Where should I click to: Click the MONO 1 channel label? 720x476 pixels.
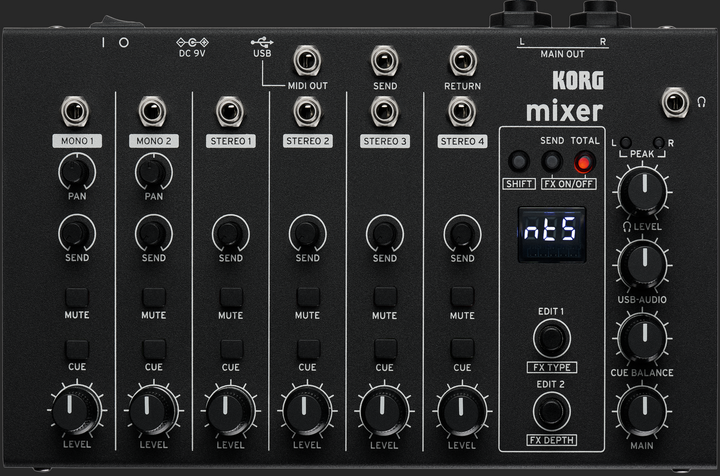[x=77, y=141]
